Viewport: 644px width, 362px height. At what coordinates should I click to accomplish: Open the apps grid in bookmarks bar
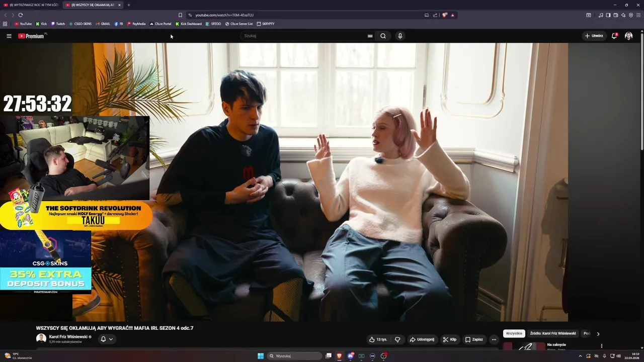(5, 24)
